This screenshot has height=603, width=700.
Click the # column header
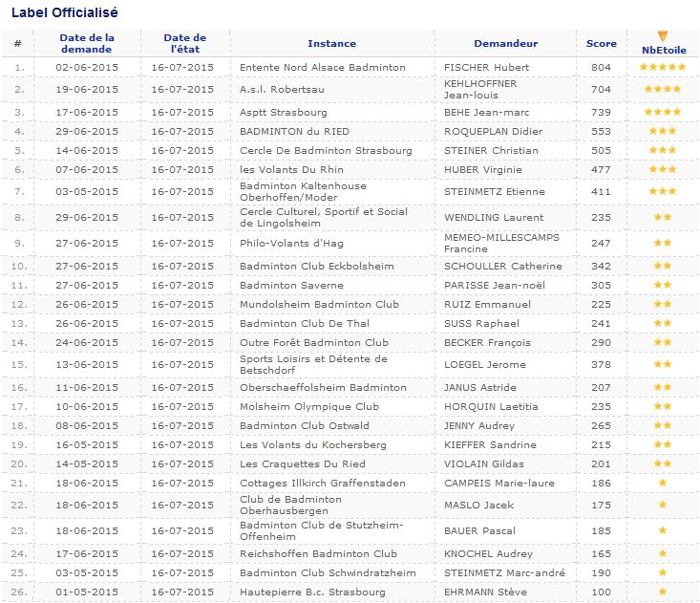(17, 43)
